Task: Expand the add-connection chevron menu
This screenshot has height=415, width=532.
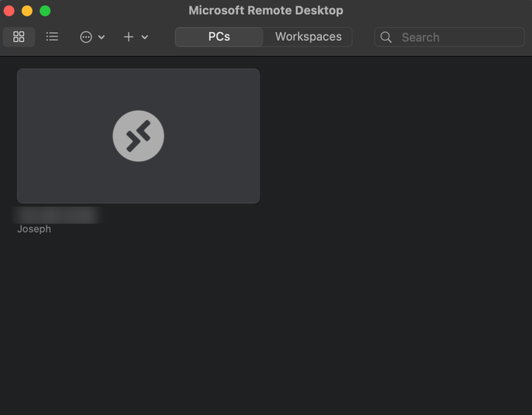Action: coord(144,37)
